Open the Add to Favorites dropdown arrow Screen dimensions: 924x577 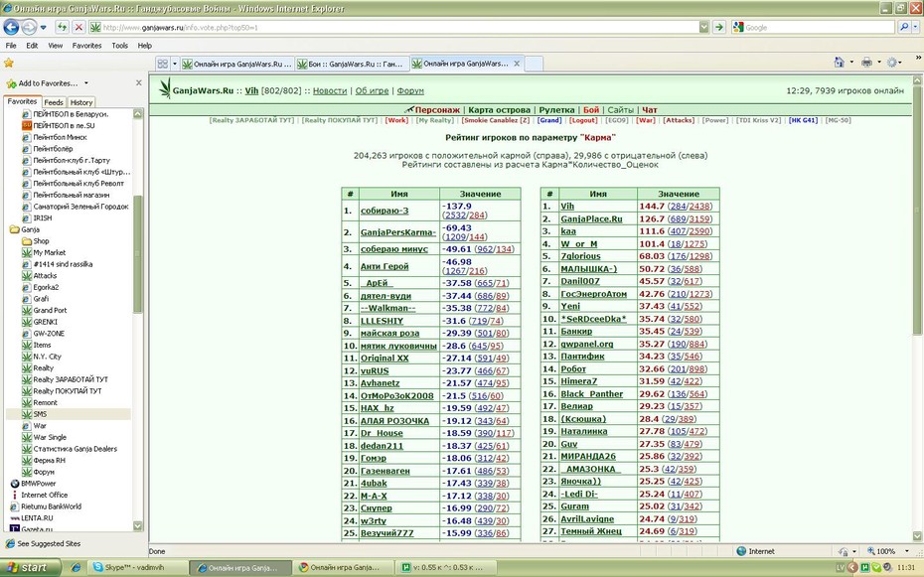coord(86,83)
